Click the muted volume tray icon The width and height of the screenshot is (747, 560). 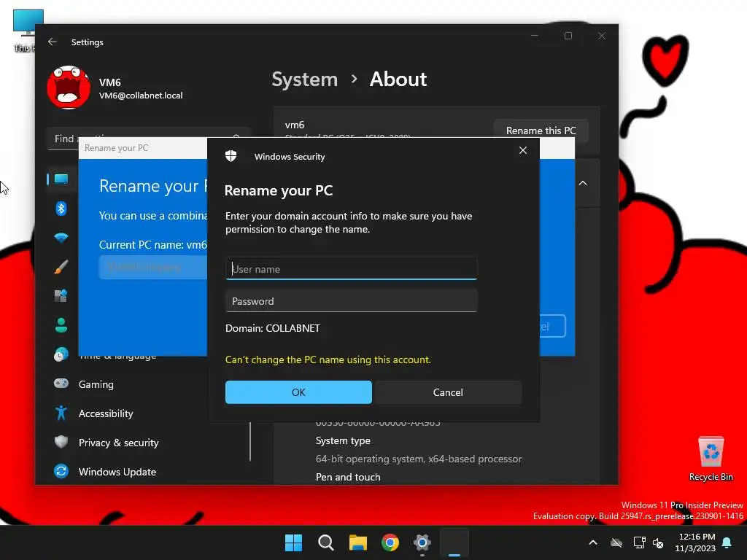point(659,542)
